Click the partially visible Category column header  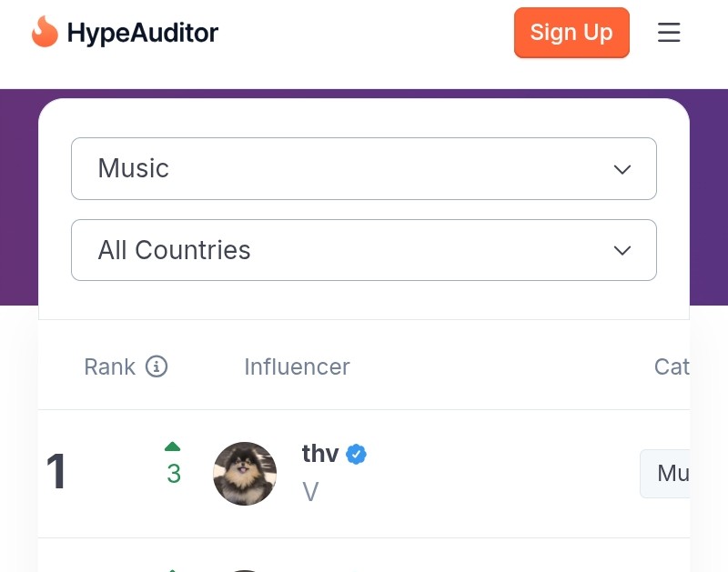(672, 366)
